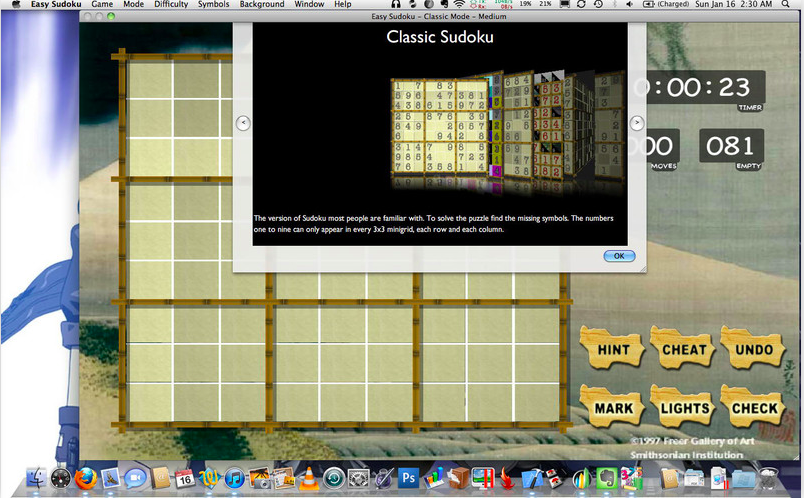Click the UNDO wooden button
The width and height of the screenshot is (804, 498).
pos(753,348)
